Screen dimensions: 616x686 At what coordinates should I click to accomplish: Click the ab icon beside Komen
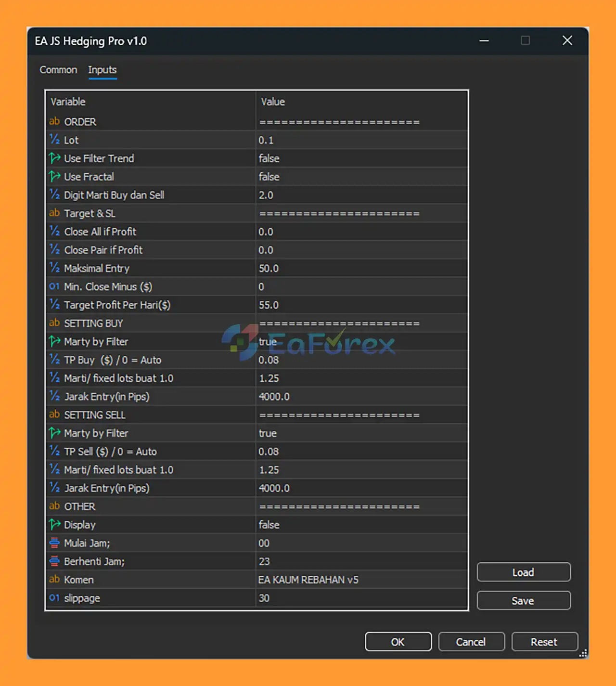tap(54, 580)
